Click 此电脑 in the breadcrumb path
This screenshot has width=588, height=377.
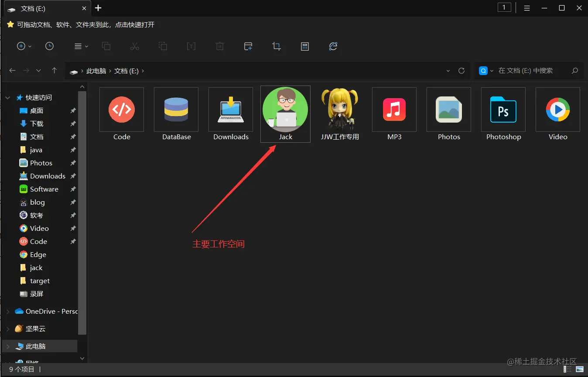tap(96, 71)
